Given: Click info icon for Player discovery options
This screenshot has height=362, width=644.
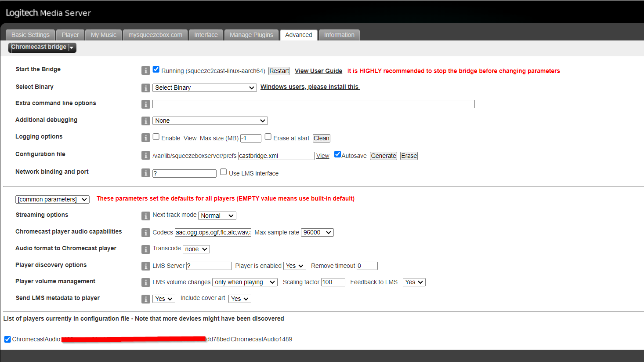Looking at the screenshot, I should click(146, 266).
